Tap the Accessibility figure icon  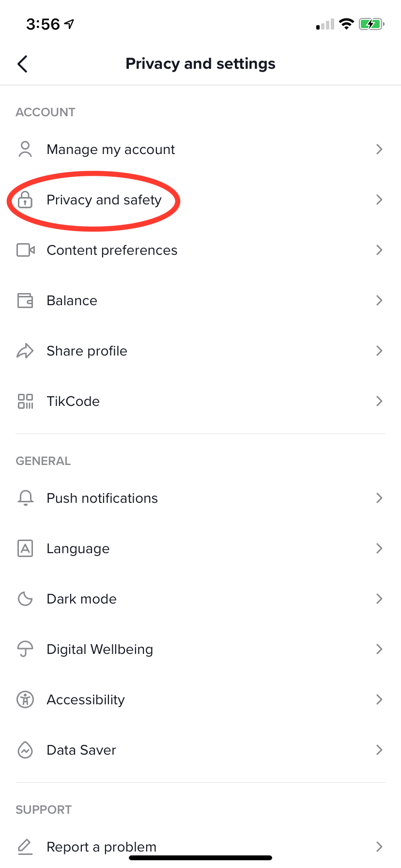point(25,699)
